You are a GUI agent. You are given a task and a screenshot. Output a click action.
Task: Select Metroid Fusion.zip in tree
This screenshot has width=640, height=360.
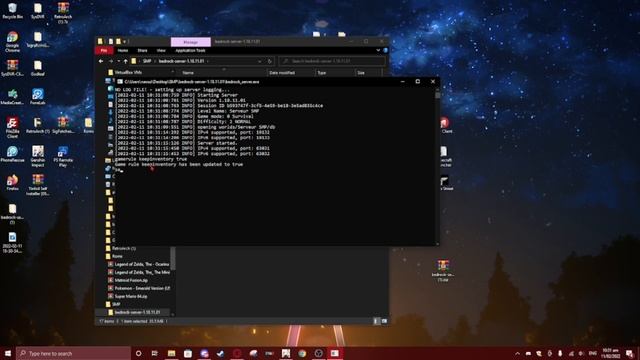click(x=128, y=280)
